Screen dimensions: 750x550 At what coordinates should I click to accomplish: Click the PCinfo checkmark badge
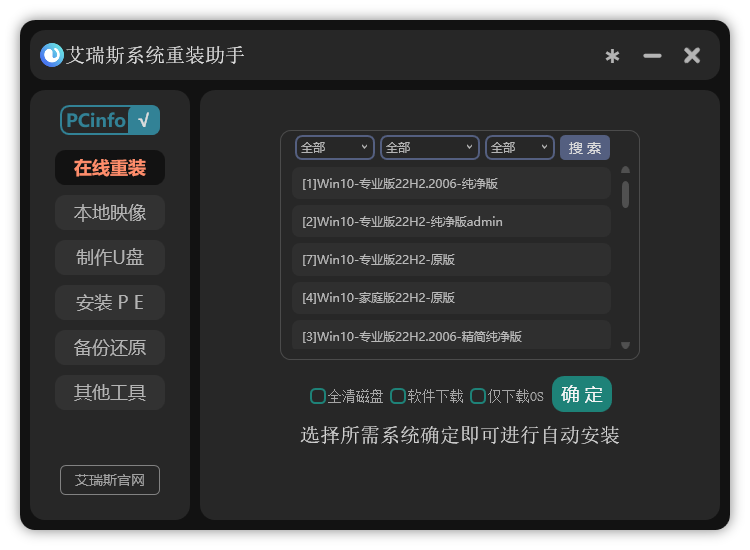point(110,120)
